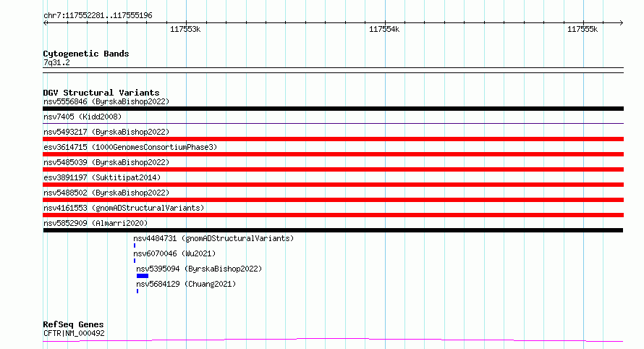Select variant label nsv4161553 (gnomADStructuralVariants)

(124, 209)
